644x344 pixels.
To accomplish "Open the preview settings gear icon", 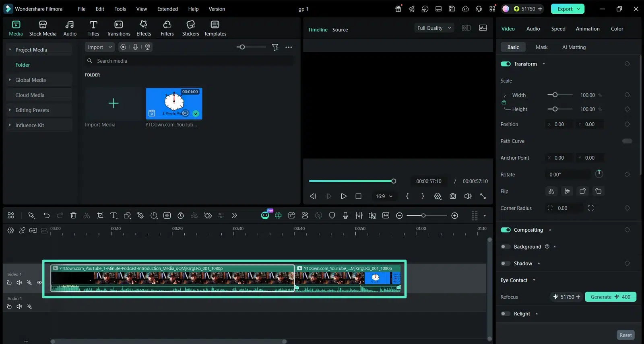I will [x=438, y=196].
